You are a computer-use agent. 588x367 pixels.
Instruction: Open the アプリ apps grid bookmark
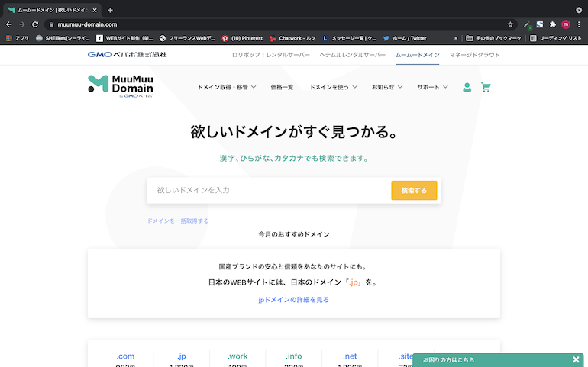point(18,38)
